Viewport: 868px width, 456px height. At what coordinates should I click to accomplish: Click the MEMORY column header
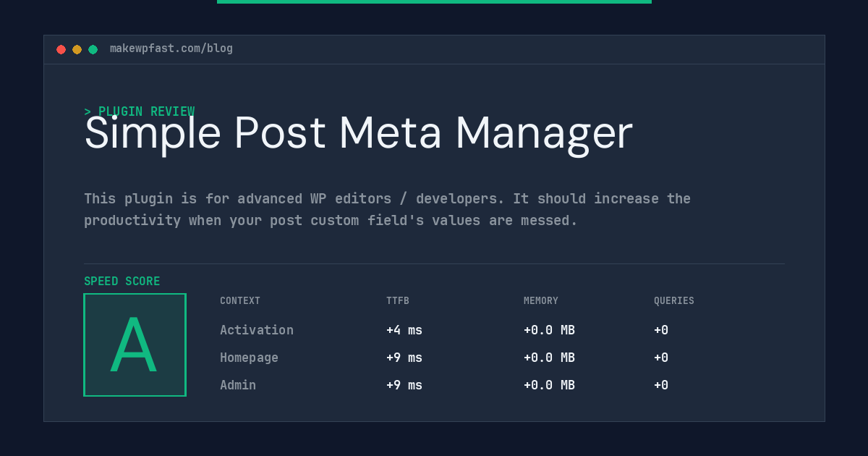coord(541,301)
